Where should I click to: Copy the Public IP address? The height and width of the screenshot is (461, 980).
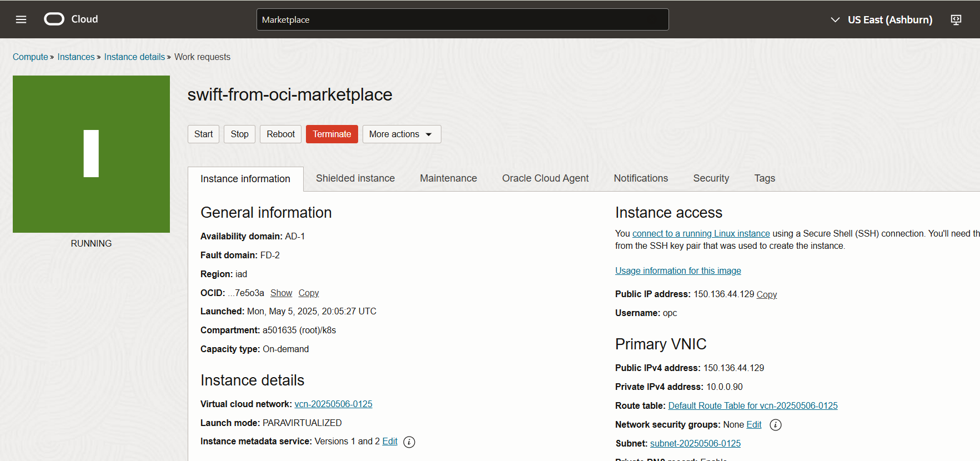767,294
